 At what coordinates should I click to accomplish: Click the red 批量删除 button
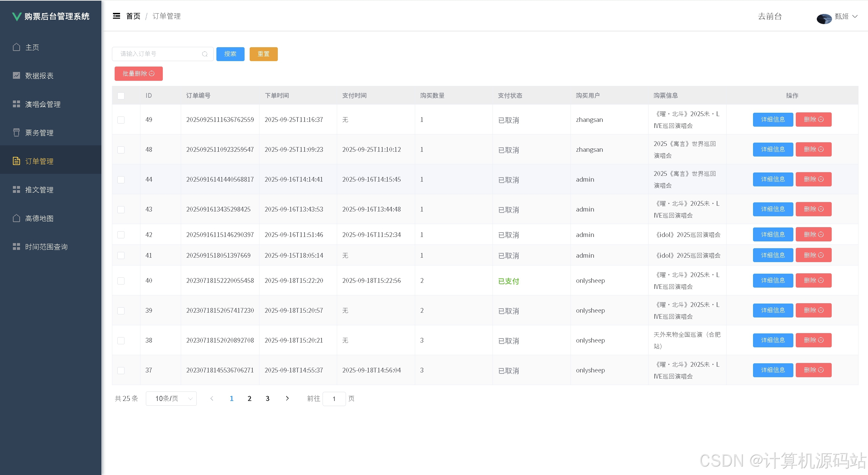[139, 74]
